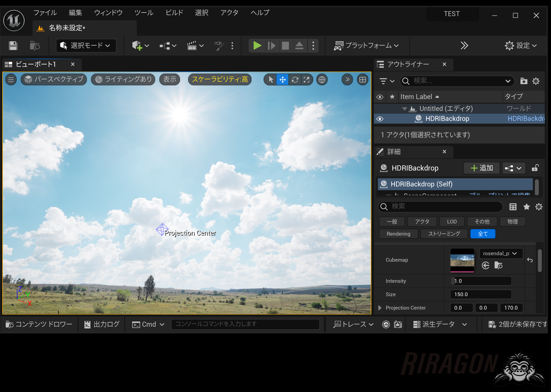Select the Rendering category filter tab
The image size is (551, 392).
click(x=398, y=234)
